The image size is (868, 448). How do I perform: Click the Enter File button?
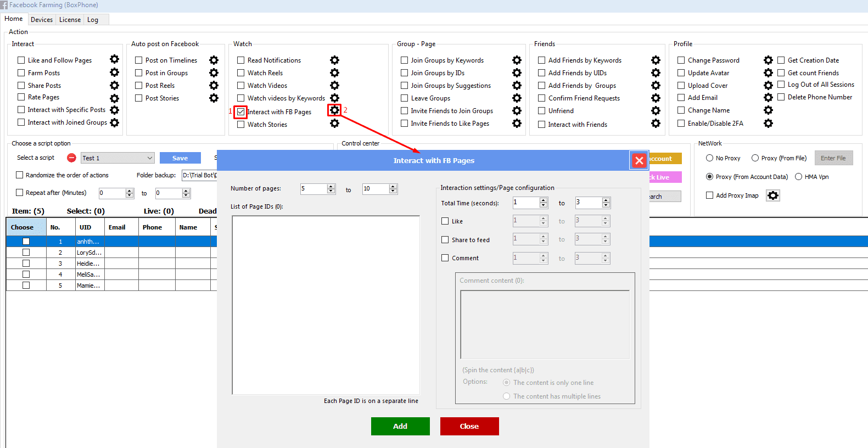[833, 158]
